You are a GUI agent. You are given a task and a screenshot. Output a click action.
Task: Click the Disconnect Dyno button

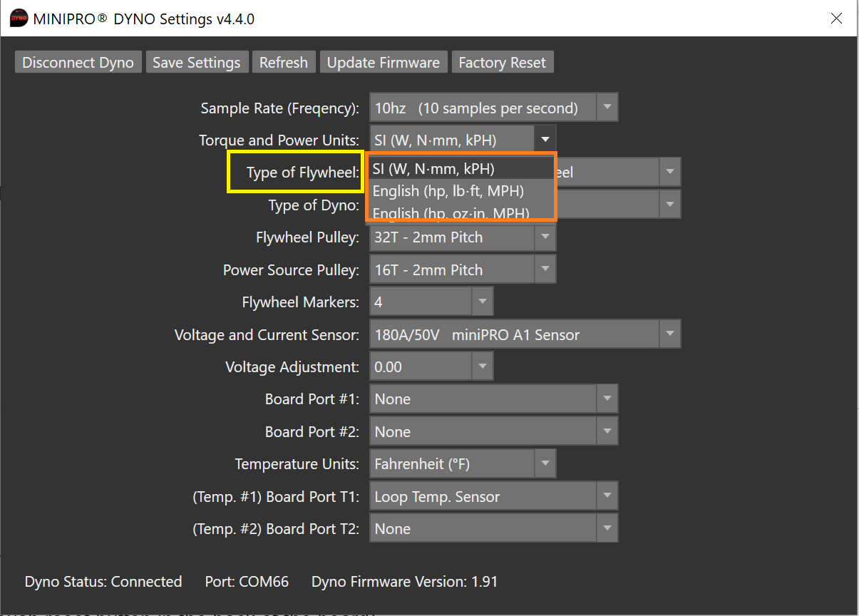[78, 62]
